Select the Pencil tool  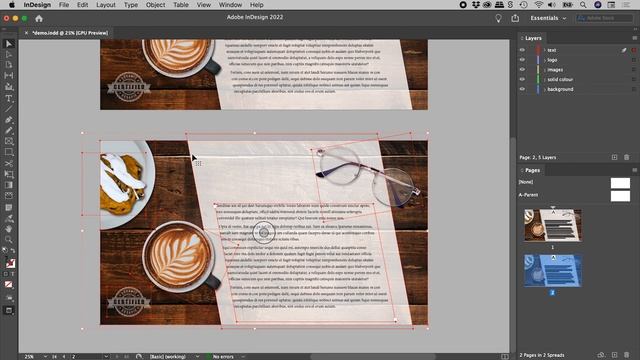pos(9,131)
